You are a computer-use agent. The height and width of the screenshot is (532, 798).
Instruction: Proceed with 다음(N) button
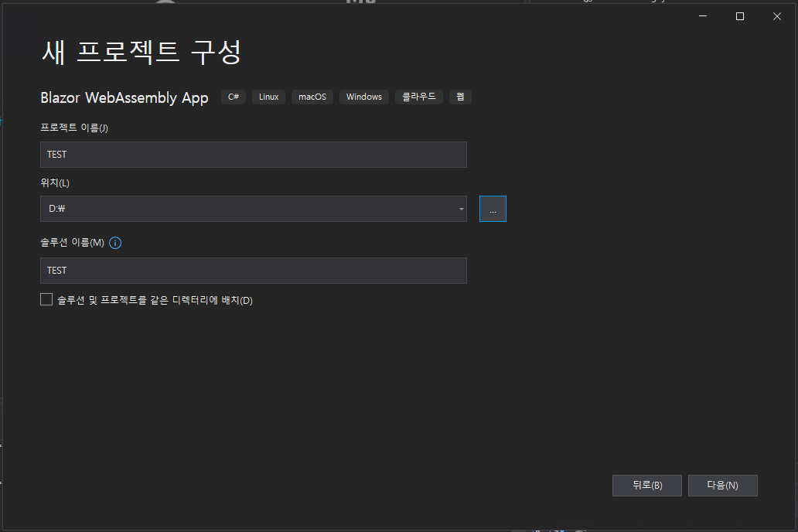click(x=723, y=486)
